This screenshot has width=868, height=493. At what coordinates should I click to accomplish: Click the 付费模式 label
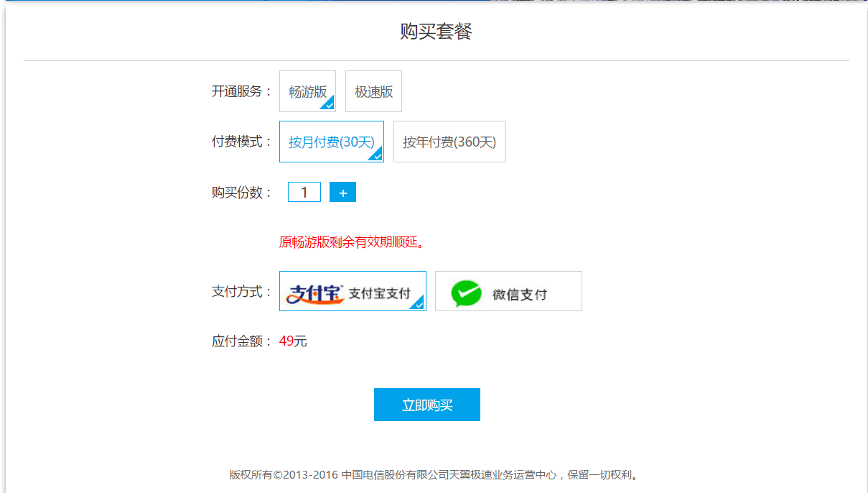click(242, 142)
